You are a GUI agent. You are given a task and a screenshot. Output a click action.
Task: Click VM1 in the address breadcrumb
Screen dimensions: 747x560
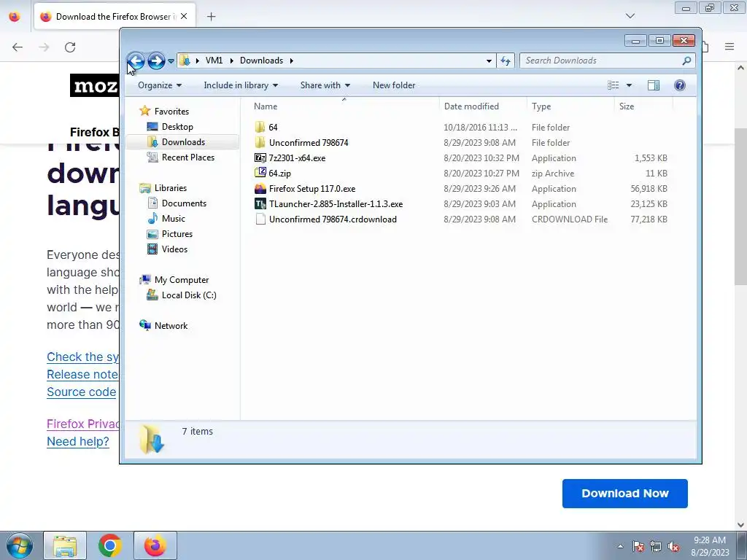214,61
